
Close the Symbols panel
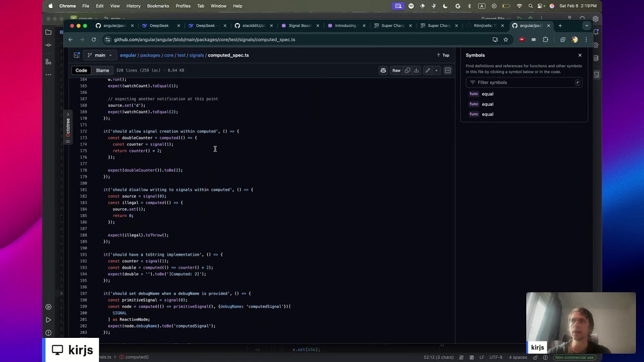[x=580, y=55]
